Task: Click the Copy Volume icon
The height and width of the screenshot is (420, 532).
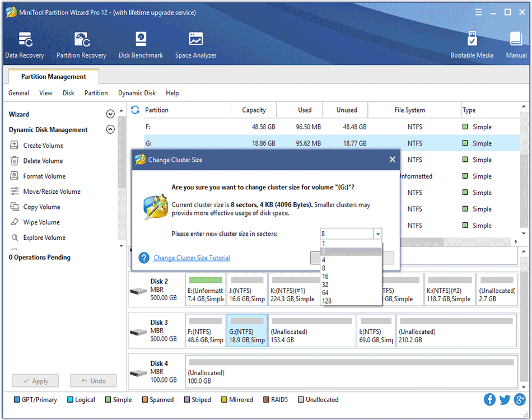Action: [x=14, y=207]
